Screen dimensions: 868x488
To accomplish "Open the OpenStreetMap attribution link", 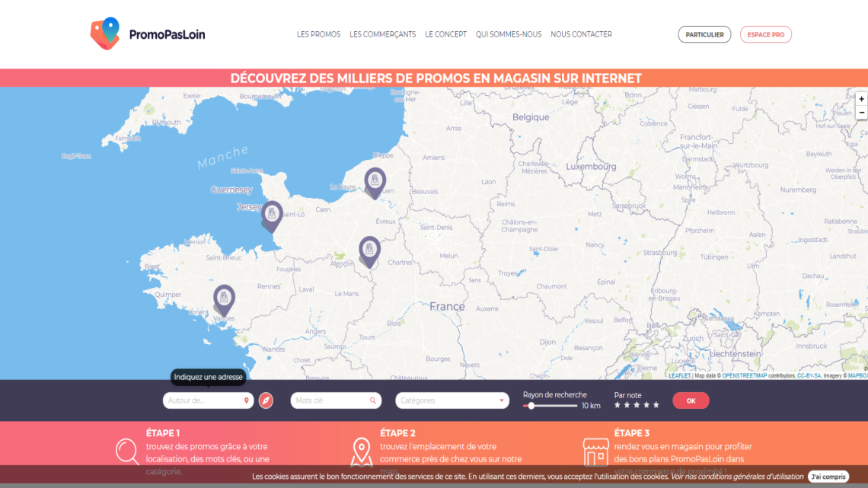I will 745,375.
